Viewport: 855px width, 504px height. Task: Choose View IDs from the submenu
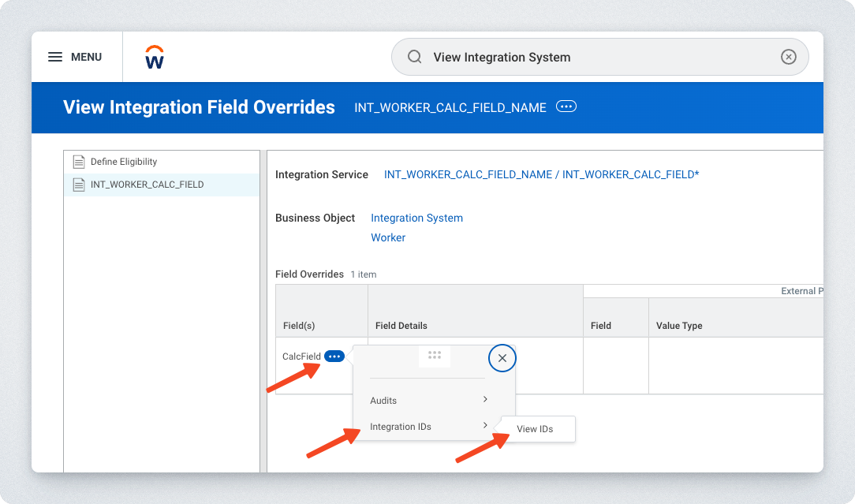tap(535, 429)
